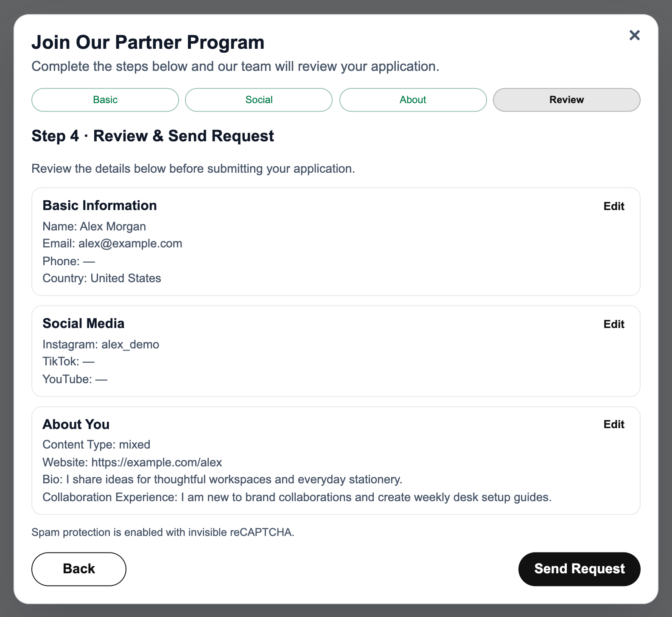
Task: Select the Review step tab
Action: point(566,100)
